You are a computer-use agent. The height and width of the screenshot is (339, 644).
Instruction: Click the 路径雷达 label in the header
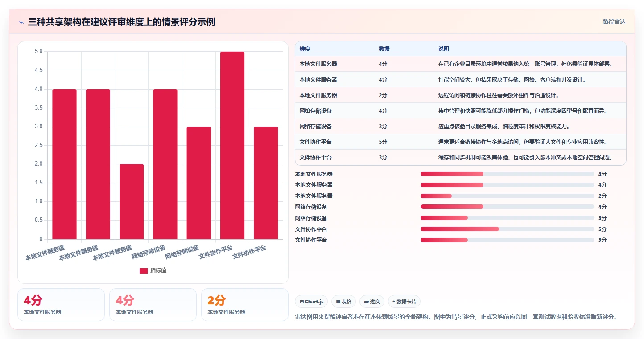click(x=614, y=21)
